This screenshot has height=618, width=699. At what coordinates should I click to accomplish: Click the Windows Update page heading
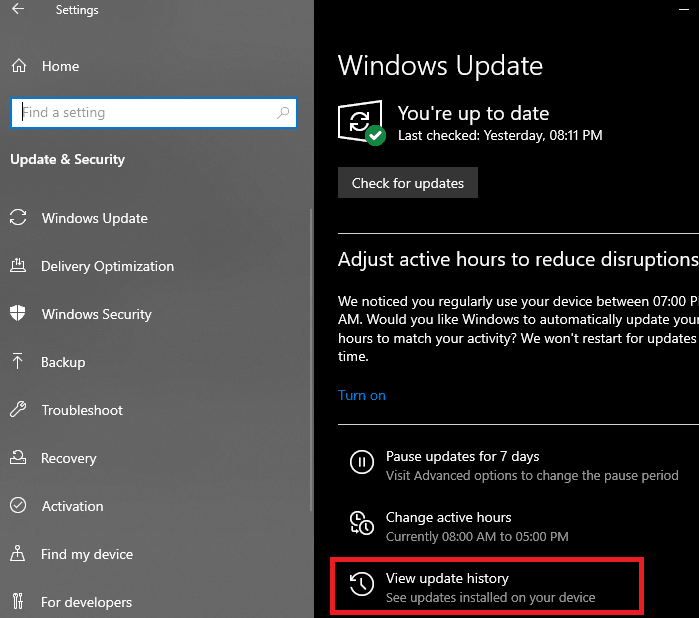pyautogui.click(x=440, y=66)
